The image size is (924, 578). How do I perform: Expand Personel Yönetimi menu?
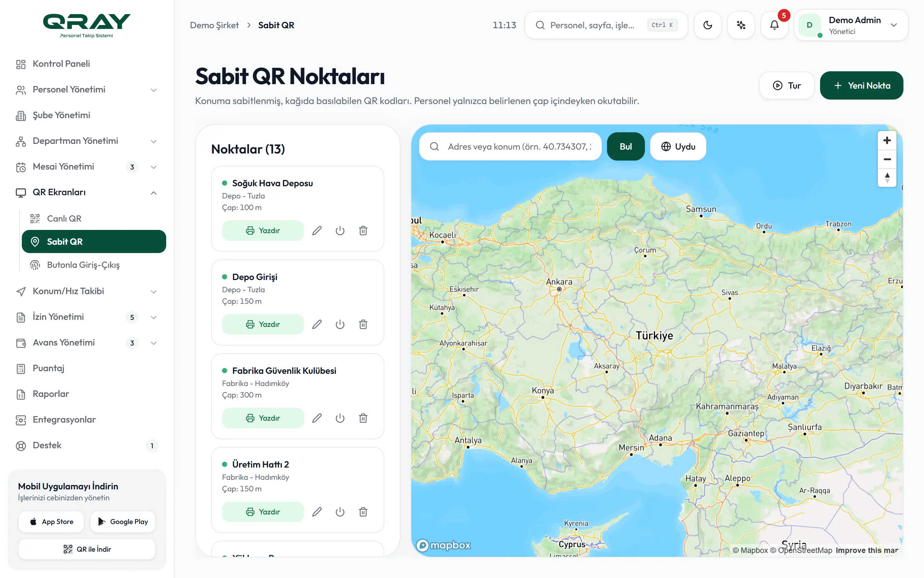87,90
